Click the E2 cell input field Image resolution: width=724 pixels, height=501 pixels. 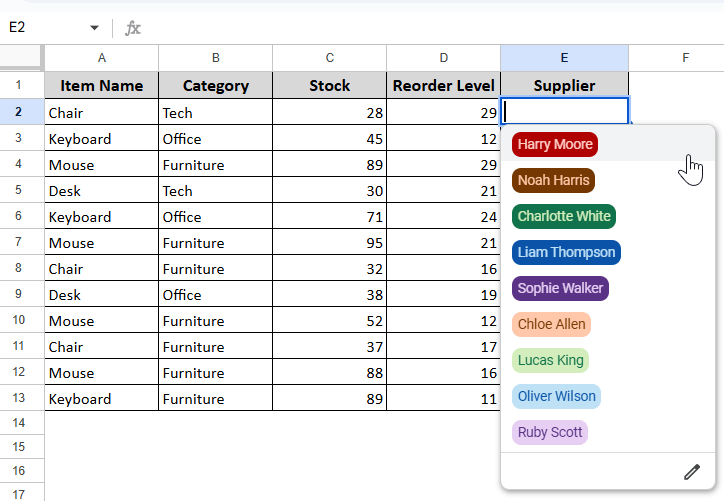pos(564,111)
